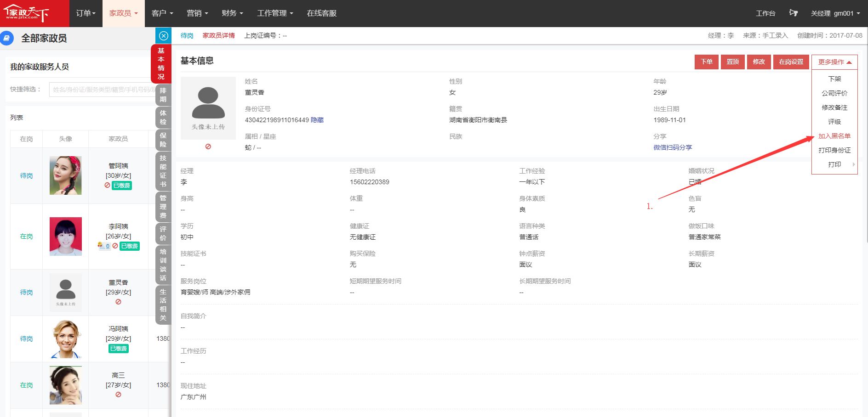
Task: Expand the 工作管理 menu
Action: [275, 13]
